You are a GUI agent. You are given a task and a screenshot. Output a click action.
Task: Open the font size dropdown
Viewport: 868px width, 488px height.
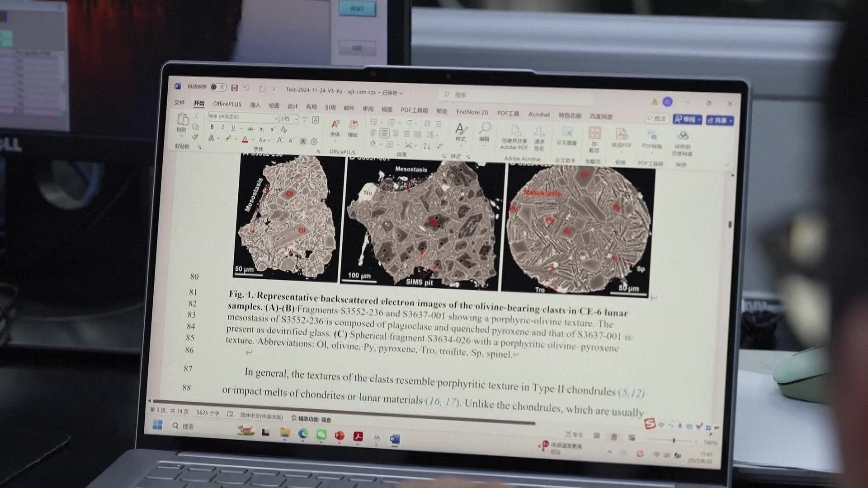296,119
